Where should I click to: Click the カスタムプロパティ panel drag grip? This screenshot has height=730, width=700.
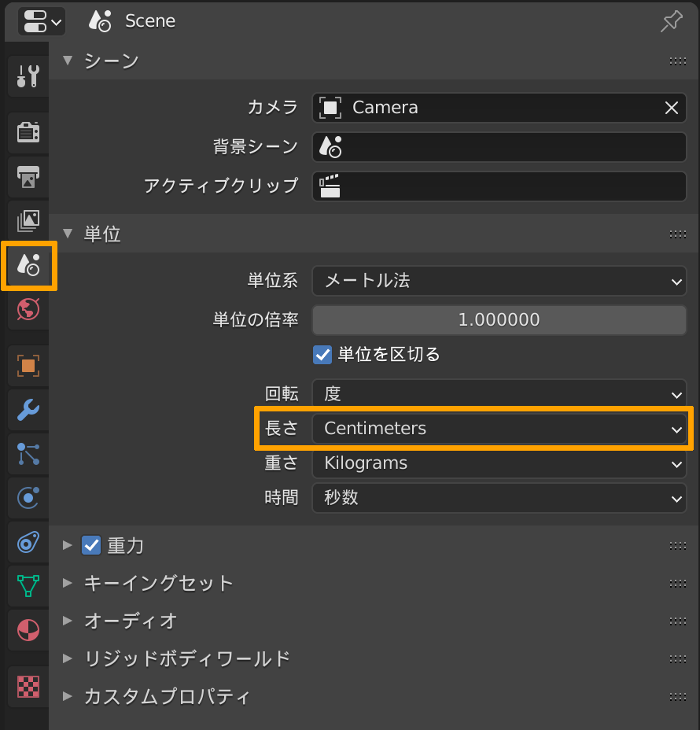[678, 696]
